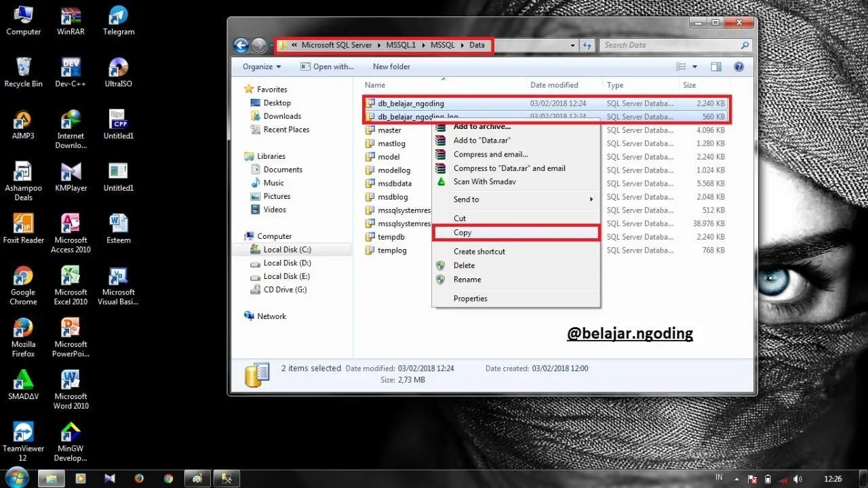Select Delete from context menu
The image size is (868, 488).
click(x=516, y=265)
